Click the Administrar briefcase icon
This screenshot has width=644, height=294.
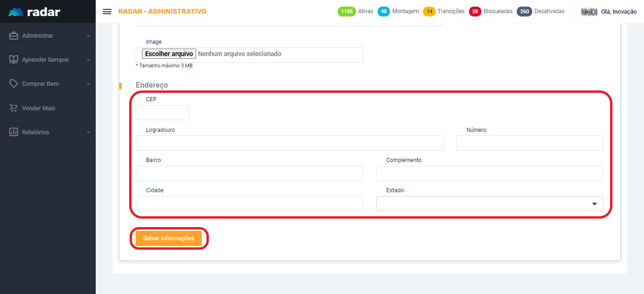coord(14,36)
